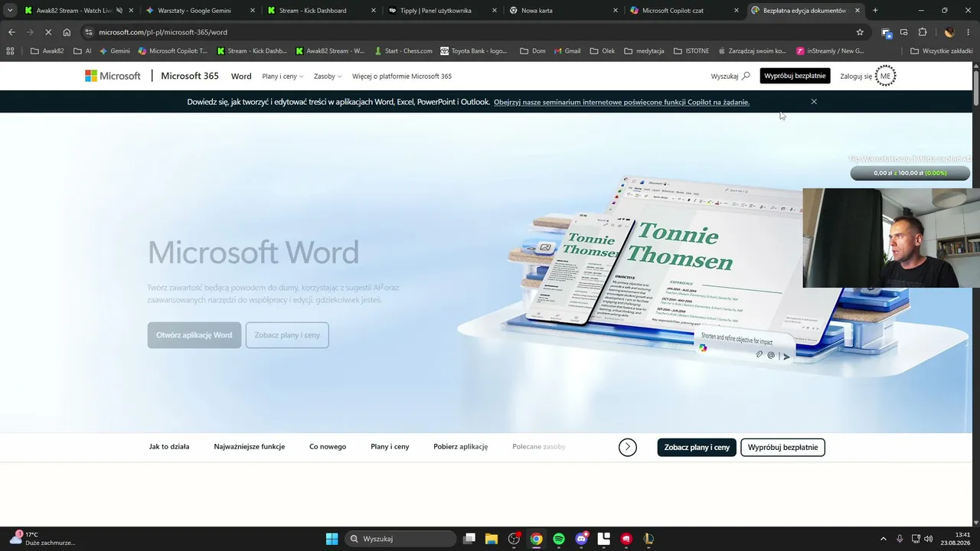
Task: Open a new browser tab
Action: 875,11
